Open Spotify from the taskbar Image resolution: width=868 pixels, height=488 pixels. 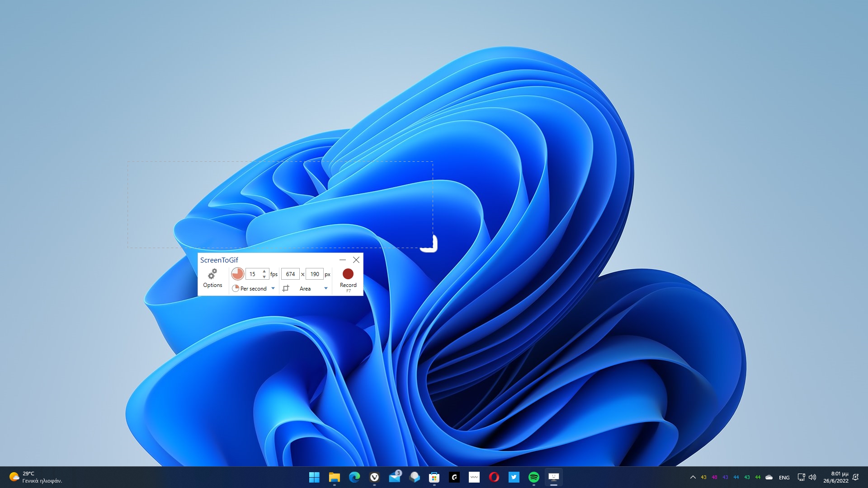533,477
